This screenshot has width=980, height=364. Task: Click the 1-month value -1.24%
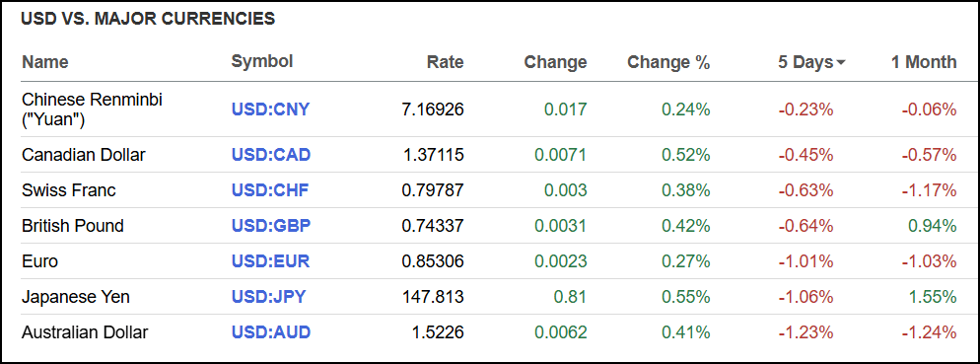[x=929, y=332]
